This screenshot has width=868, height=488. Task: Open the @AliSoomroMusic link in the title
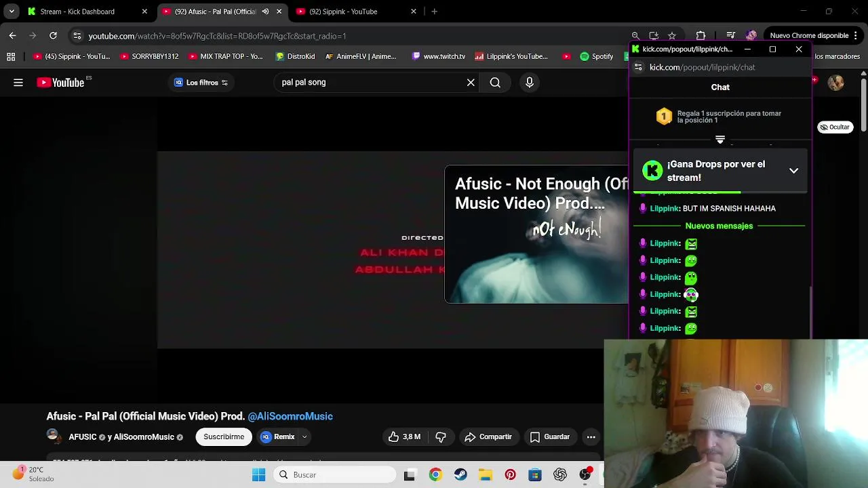(x=290, y=416)
